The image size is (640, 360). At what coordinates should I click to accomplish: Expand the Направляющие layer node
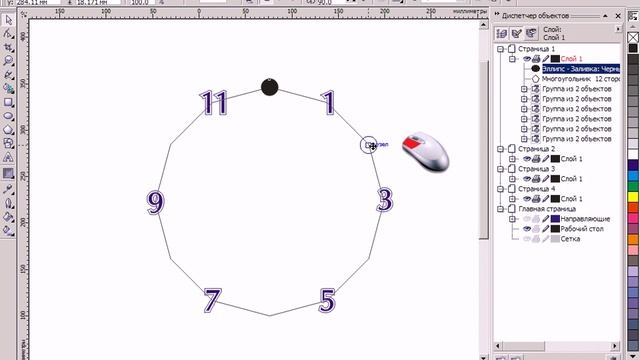tap(513, 219)
